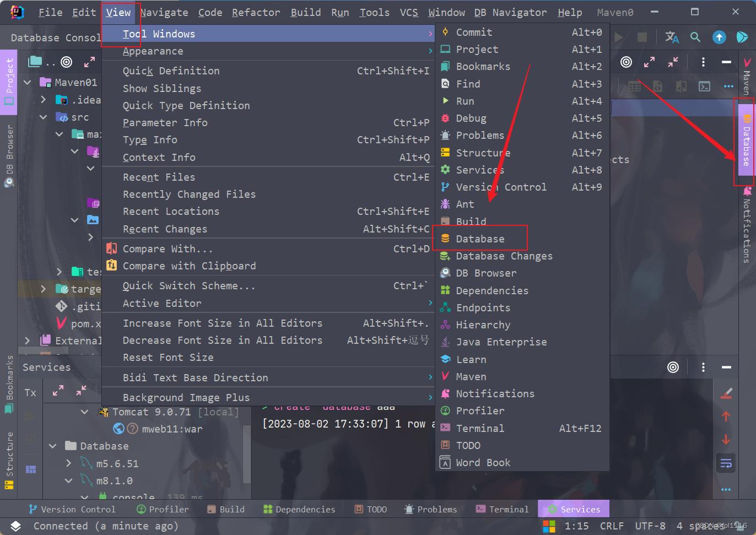Open the Maven tool window side stripe

pos(747,76)
